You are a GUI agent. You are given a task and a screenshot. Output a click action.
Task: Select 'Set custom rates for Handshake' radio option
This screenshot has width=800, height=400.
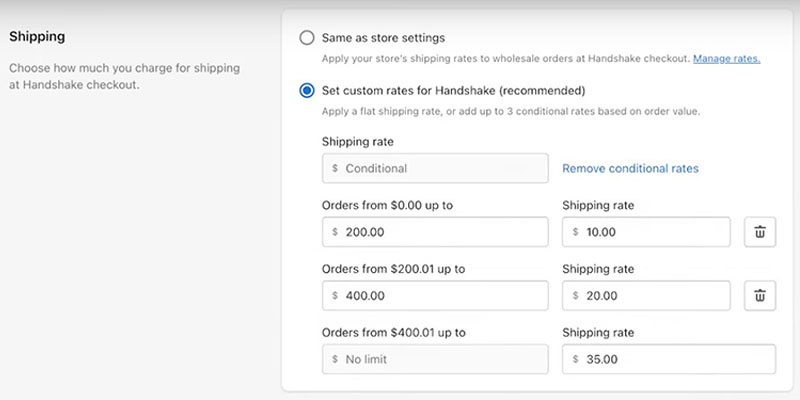[x=307, y=91]
